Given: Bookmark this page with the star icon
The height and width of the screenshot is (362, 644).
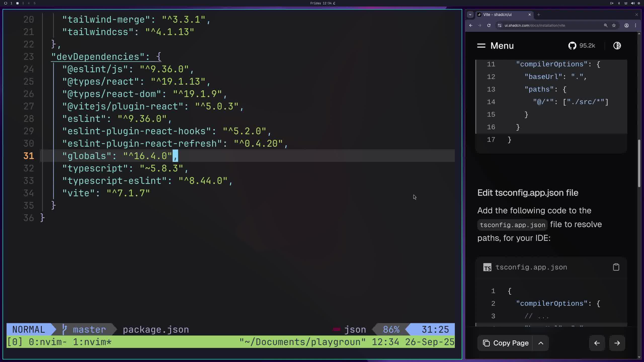Looking at the screenshot, I should (614, 25).
